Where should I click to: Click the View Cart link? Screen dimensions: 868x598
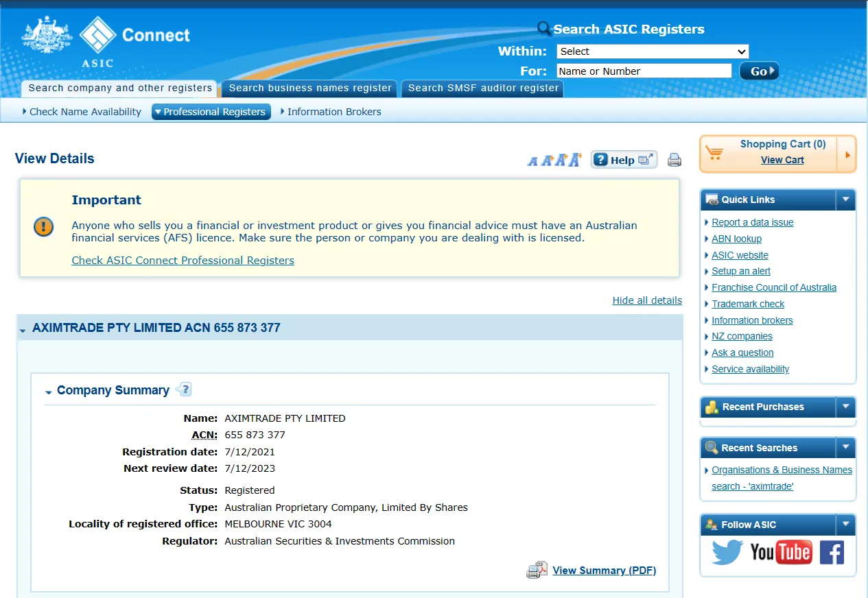782,160
